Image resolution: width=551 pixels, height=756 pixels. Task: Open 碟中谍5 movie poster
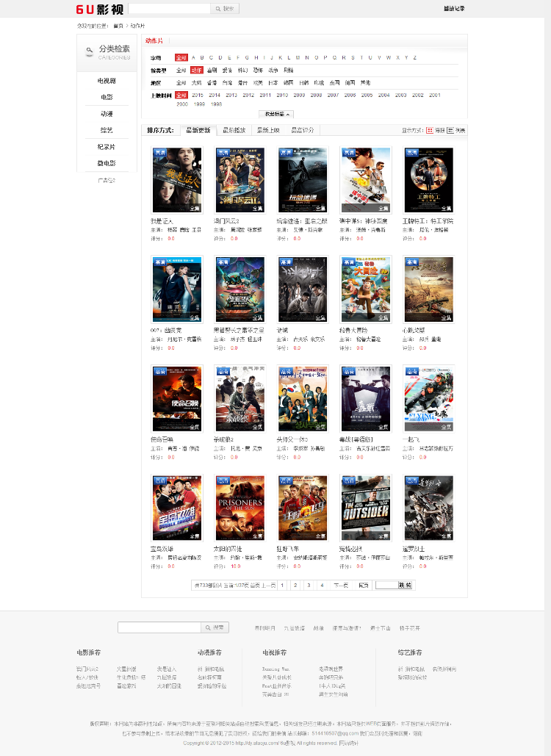365,180
